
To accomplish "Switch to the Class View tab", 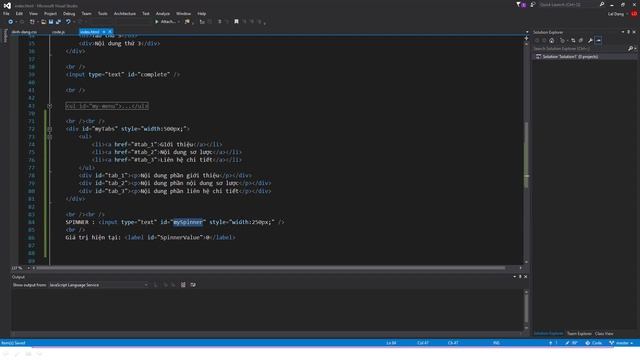I will point(604,333).
